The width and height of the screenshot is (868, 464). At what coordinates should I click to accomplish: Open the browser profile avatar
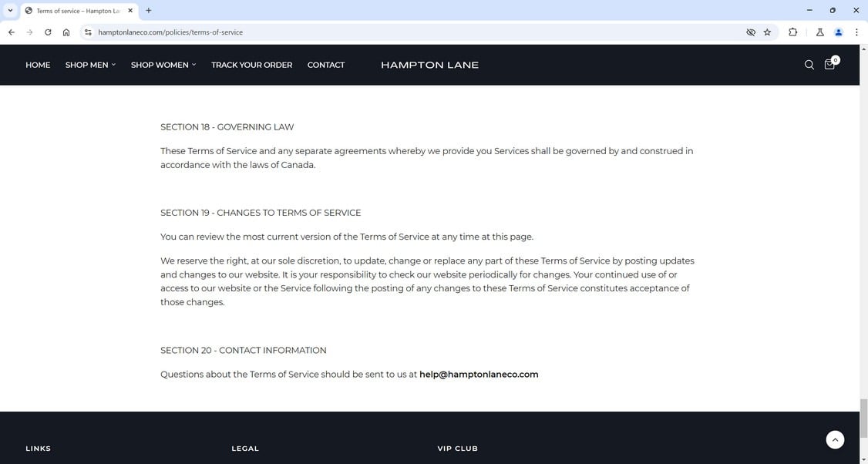click(x=839, y=32)
